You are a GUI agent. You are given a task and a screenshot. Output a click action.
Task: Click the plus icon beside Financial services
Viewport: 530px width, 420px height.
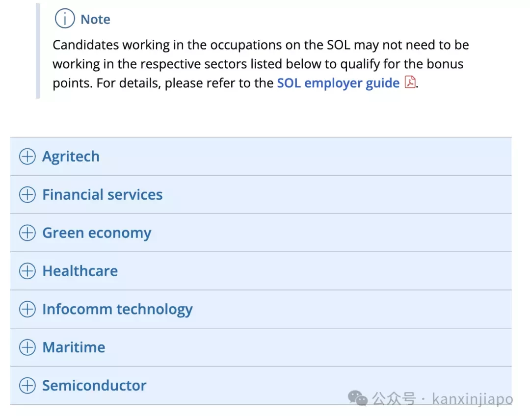(x=27, y=195)
